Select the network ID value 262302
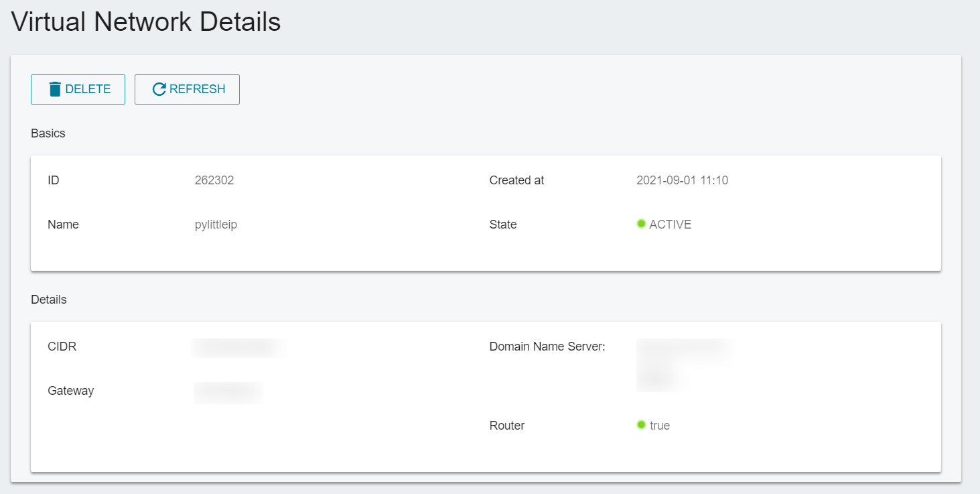Screen dimensions: 980x494 pyautogui.click(x=214, y=180)
